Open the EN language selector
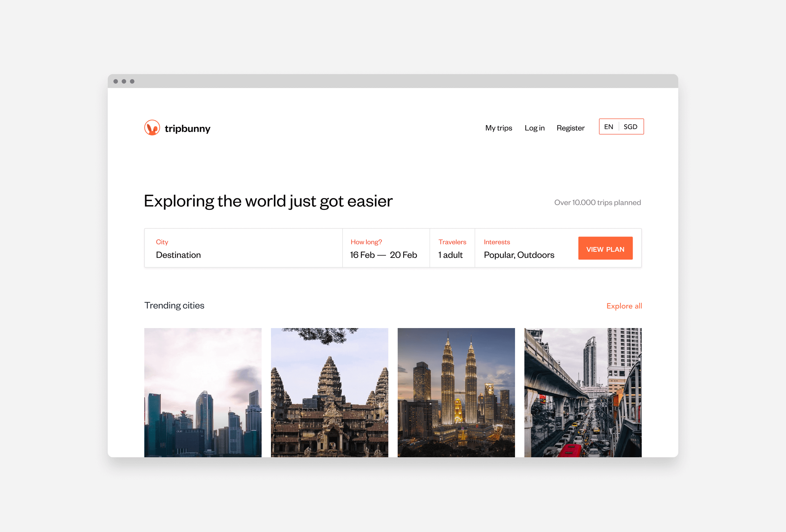The width and height of the screenshot is (786, 532). tap(608, 127)
